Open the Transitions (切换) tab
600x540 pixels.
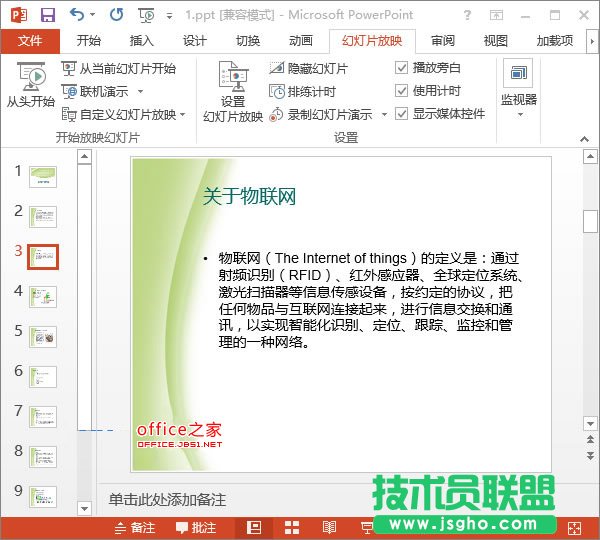pyautogui.click(x=248, y=41)
